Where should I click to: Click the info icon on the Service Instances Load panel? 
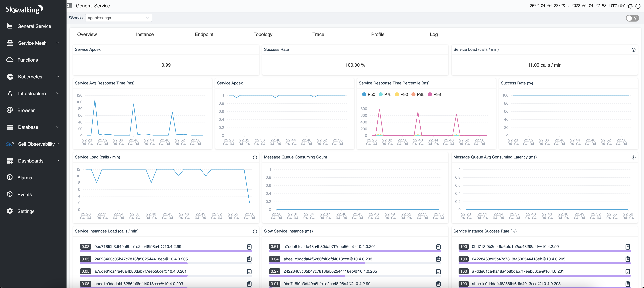(255, 231)
